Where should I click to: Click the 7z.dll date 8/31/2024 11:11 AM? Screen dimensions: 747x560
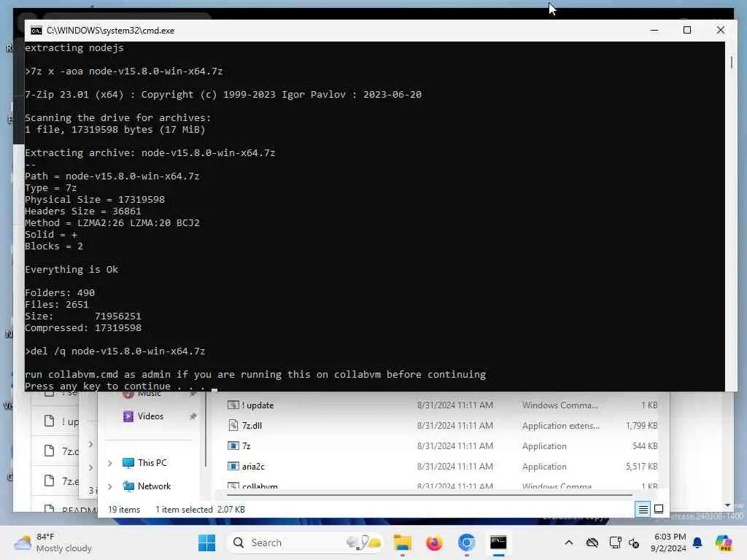point(455,426)
